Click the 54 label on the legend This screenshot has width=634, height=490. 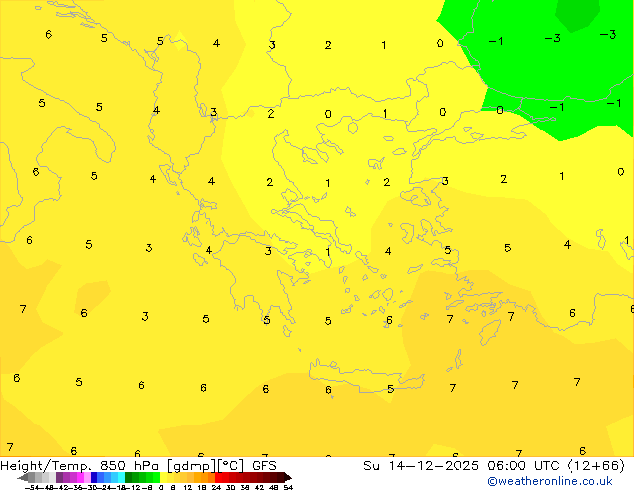[288, 487]
